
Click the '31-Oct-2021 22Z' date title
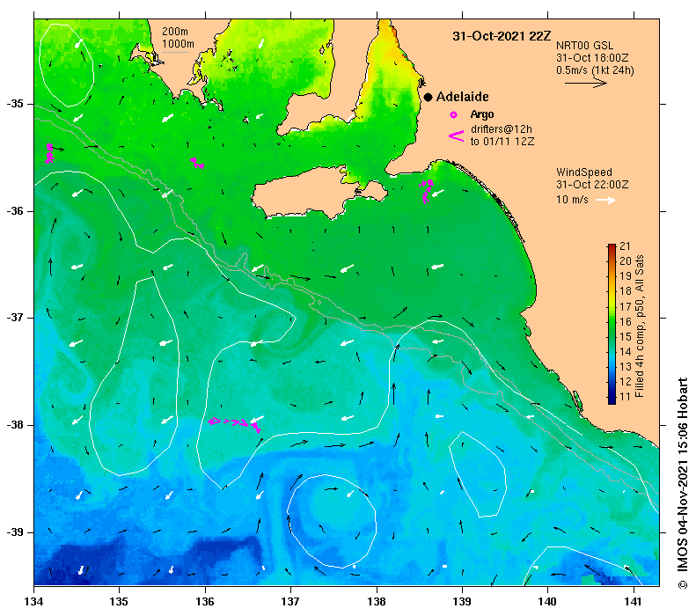[502, 36]
